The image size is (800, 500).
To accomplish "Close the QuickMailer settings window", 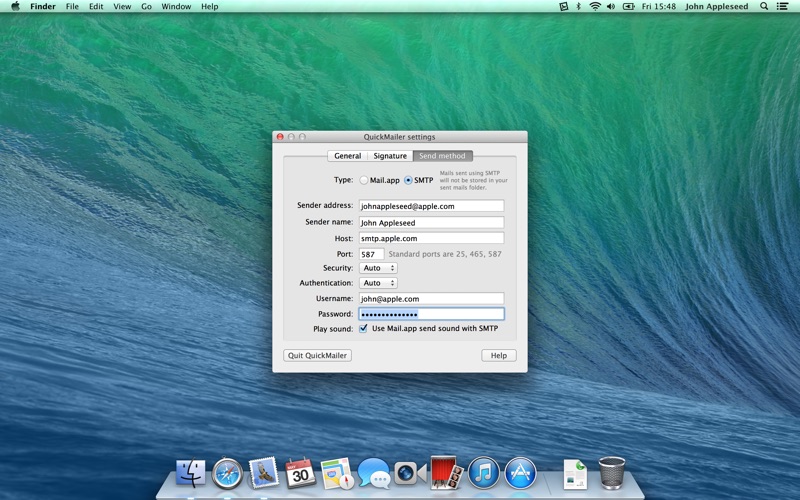I will pyautogui.click(x=280, y=137).
